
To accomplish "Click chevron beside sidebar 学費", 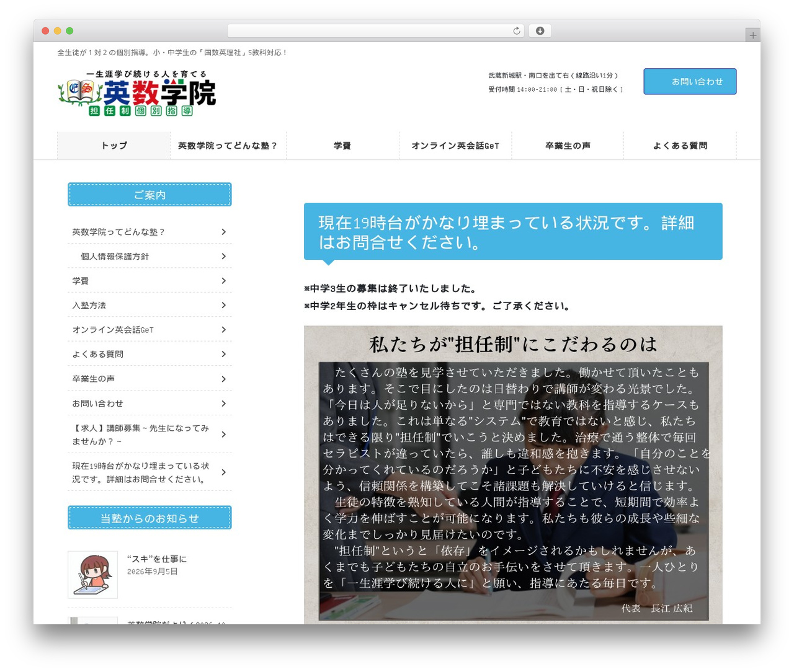I will click(x=223, y=281).
